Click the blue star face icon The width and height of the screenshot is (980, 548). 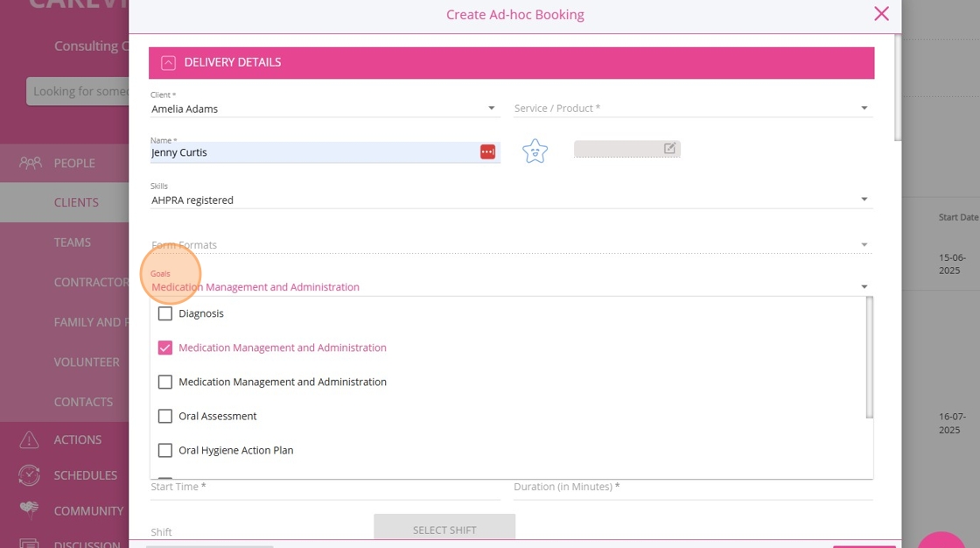coord(535,151)
